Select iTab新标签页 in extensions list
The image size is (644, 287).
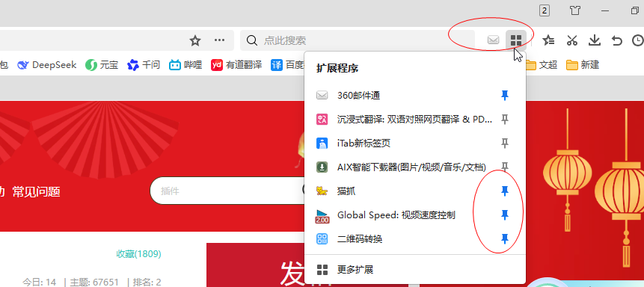coord(415,143)
